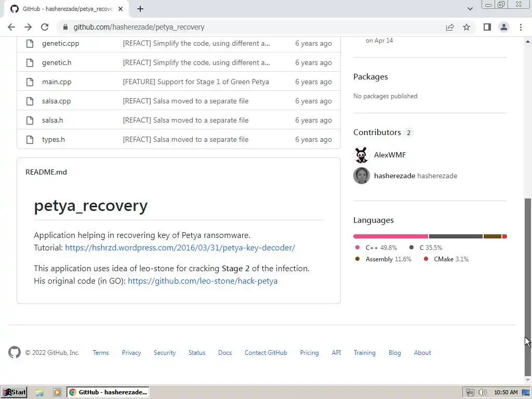Open the Chrome three-dot menu
This screenshot has height=399, width=532.
coord(521,27)
